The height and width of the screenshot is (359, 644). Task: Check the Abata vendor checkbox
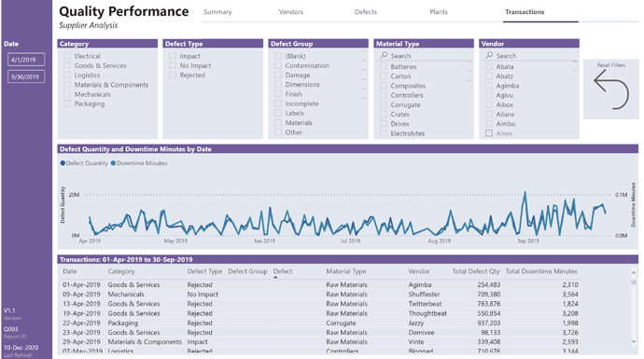coord(489,66)
